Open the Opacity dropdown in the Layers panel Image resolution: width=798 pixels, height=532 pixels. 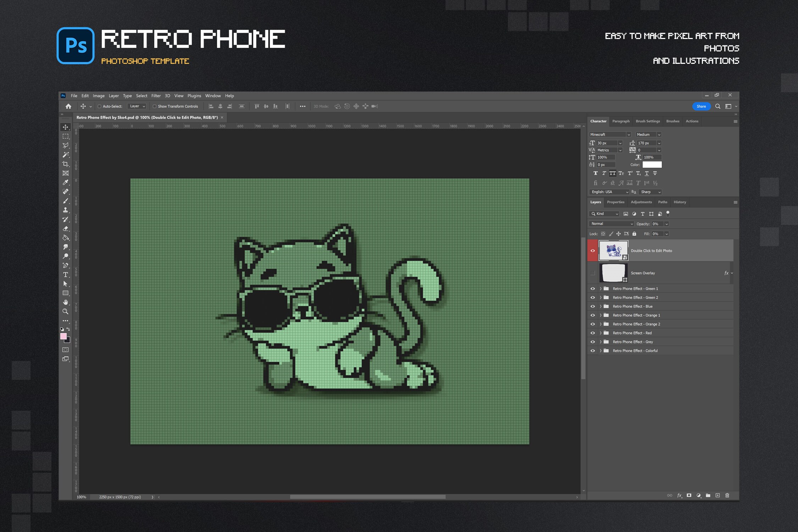(x=666, y=224)
